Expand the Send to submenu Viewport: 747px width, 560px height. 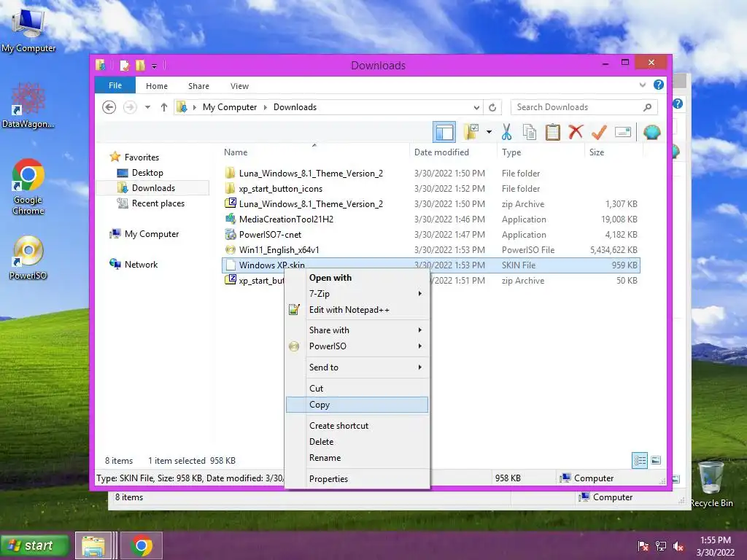coord(357,367)
